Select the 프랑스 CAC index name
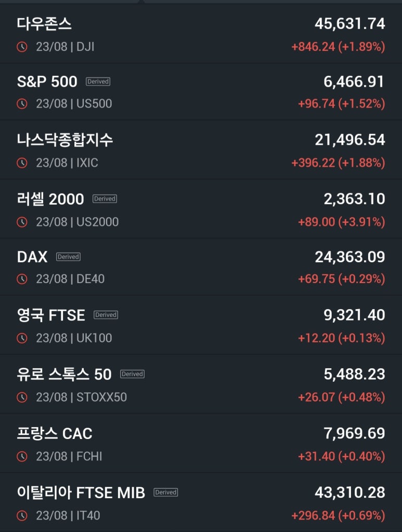This screenshot has width=402, height=532. 55,433
